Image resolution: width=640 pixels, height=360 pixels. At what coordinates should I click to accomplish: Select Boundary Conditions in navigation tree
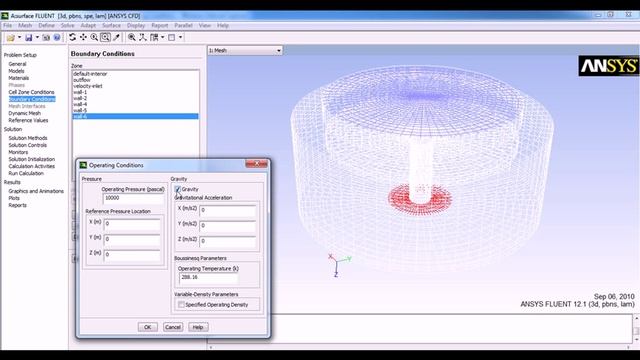point(32,99)
